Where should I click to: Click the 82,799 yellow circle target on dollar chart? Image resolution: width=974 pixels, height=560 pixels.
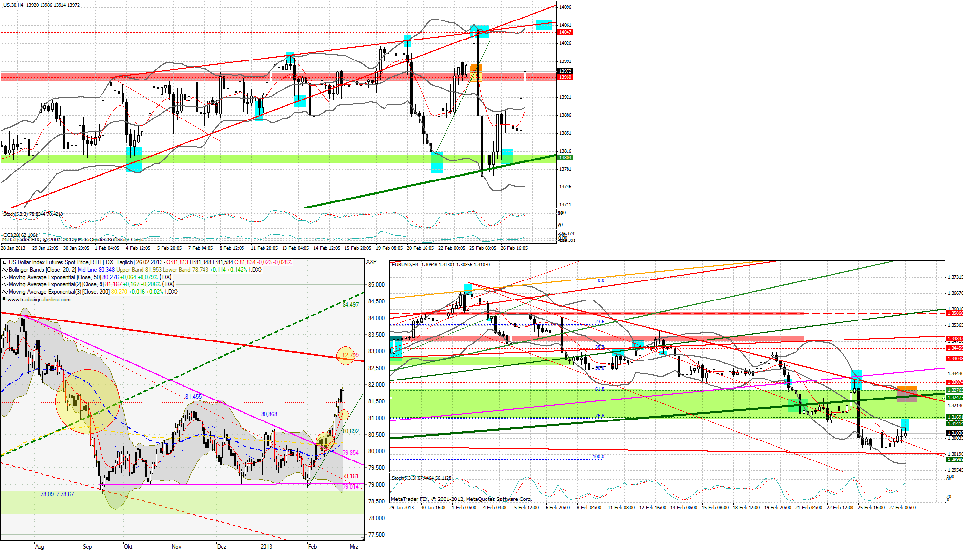pos(346,355)
